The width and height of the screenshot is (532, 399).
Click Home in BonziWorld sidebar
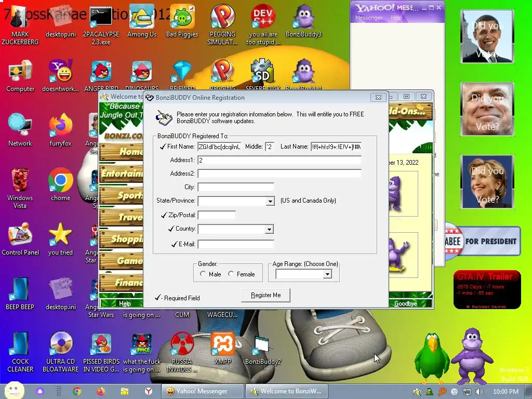tap(122, 151)
